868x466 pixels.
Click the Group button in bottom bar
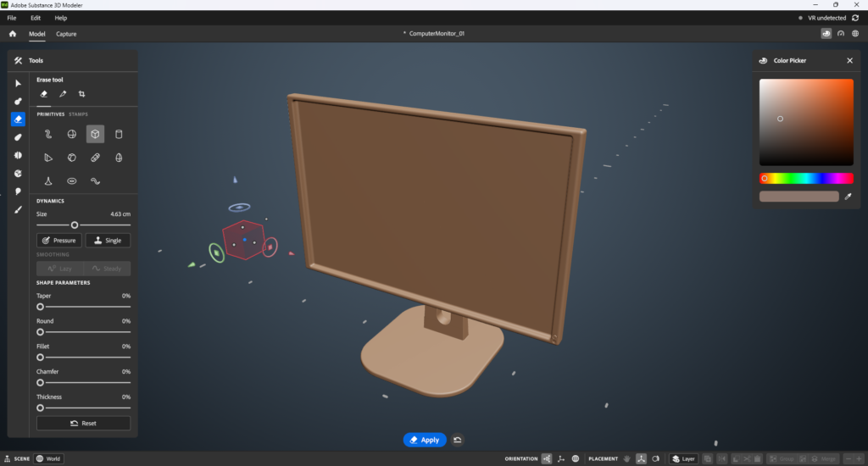coord(782,459)
